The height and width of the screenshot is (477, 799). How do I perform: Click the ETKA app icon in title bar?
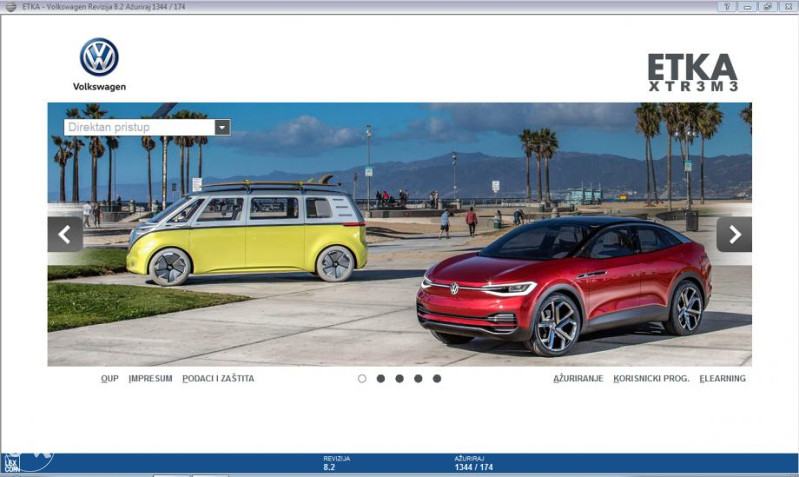11,7
